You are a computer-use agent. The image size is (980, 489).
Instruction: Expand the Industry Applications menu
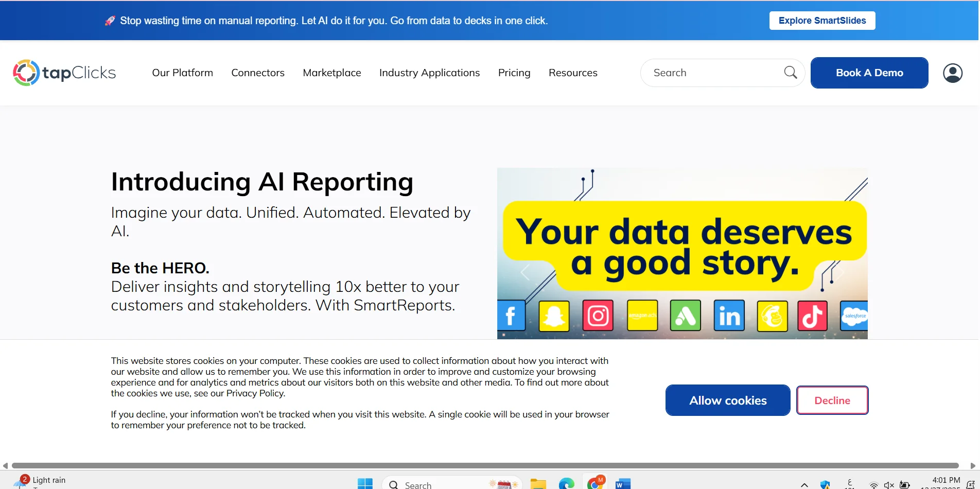tap(429, 73)
